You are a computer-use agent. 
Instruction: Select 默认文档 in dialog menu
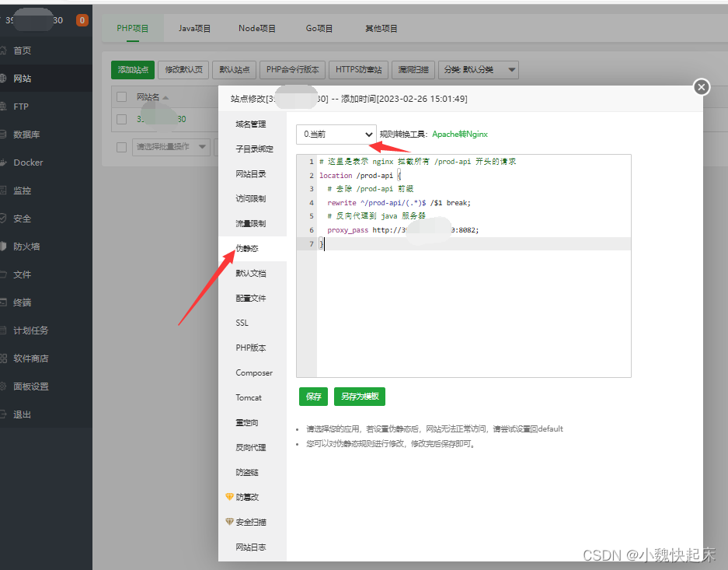[251, 273]
